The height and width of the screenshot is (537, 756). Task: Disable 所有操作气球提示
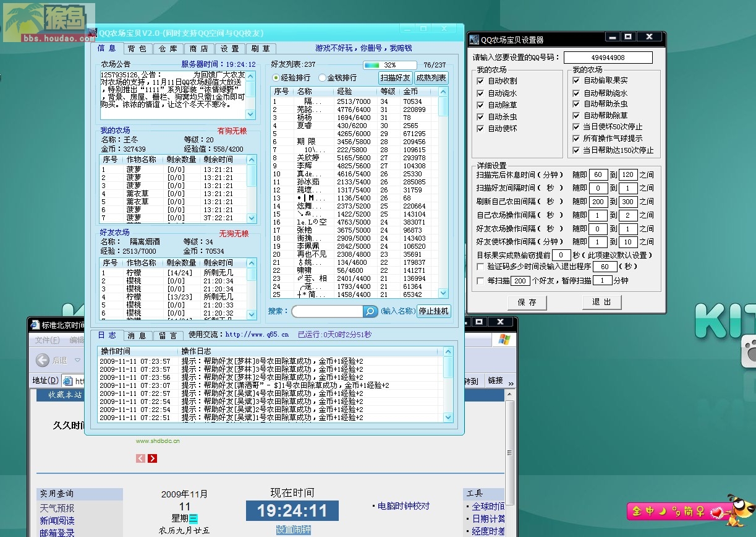click(576, 139)
